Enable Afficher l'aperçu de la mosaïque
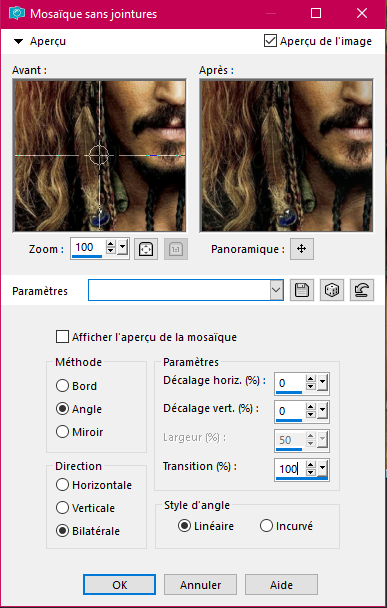 pos(62,337)
